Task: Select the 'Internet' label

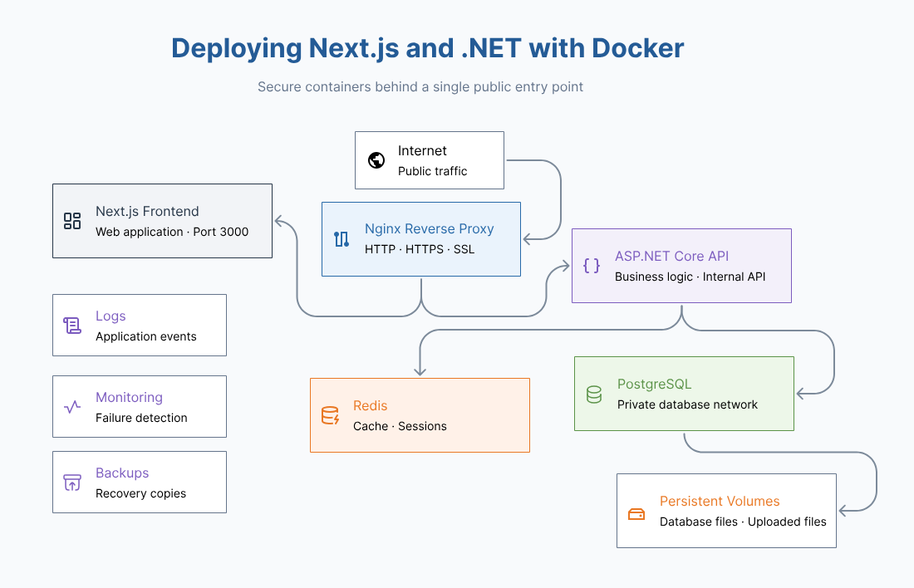Action: (x=422, y=150)
